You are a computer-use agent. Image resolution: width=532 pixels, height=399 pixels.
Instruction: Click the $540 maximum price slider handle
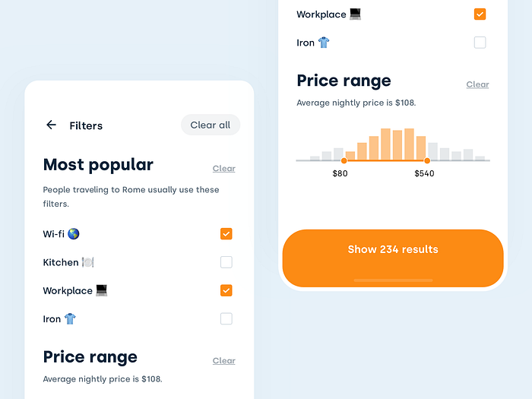(x=427, y=160)
